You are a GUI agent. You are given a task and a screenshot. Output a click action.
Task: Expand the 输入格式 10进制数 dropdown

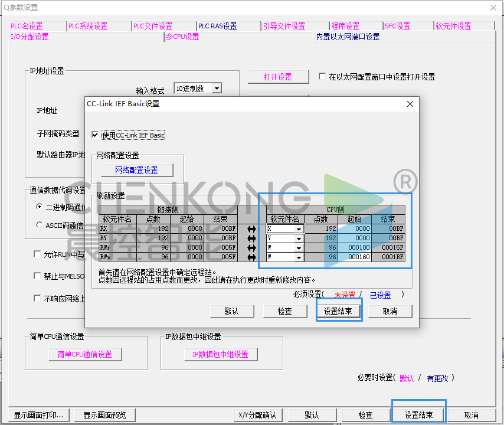click(217, 89)
